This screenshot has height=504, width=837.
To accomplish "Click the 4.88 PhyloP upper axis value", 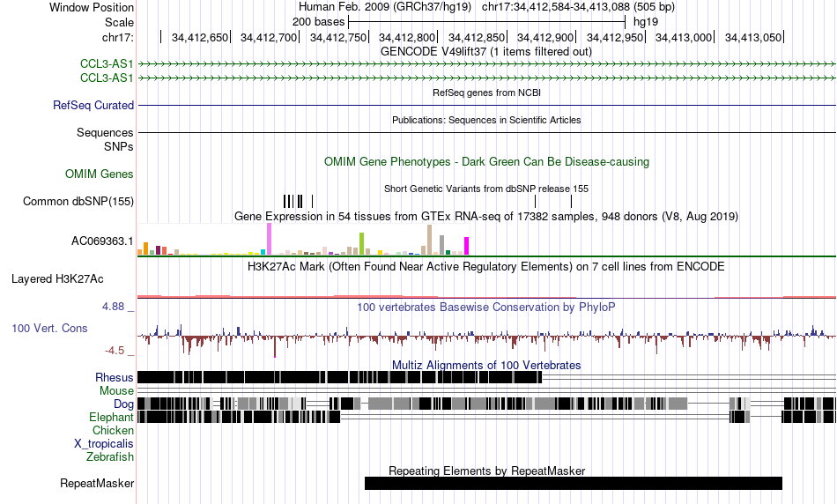I will pyautogui.click(x=113, y=307).
